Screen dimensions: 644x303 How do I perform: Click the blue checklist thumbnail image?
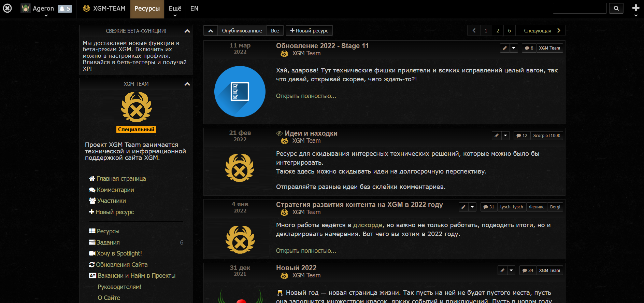click(x=240, y=92)
